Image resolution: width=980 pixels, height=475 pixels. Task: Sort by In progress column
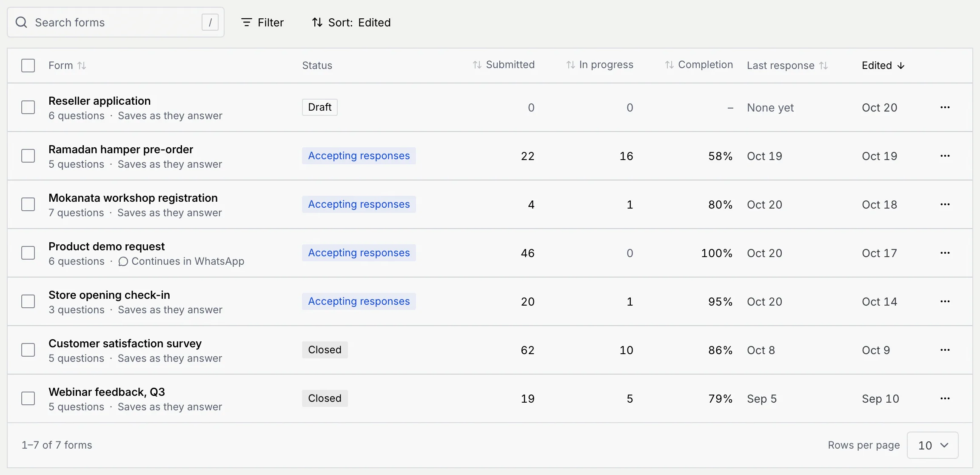[600, 65]
